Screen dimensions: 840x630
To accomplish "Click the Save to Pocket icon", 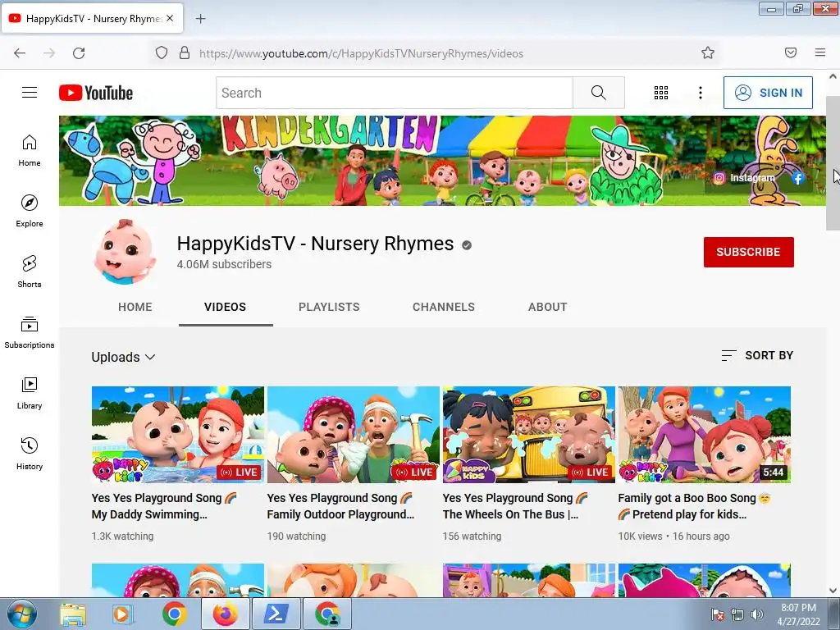I will tap(791, 52).
